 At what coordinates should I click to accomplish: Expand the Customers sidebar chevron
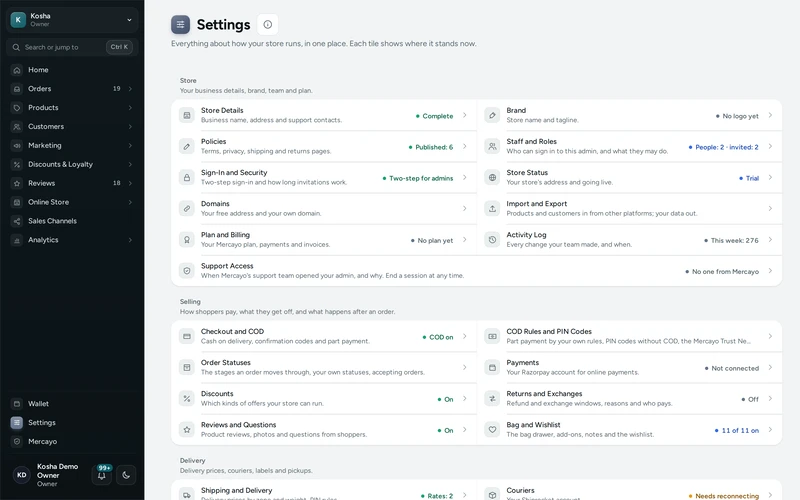pyautogui.click(x=130, y=127)
